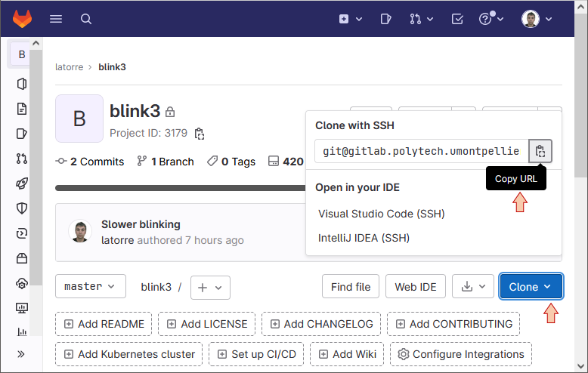Open the sidebar Repository icon

[22, 109]
